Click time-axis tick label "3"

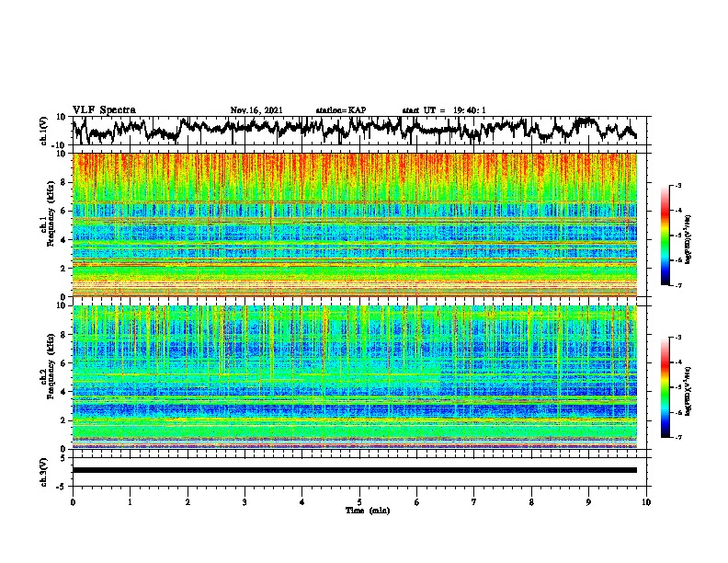245,502
